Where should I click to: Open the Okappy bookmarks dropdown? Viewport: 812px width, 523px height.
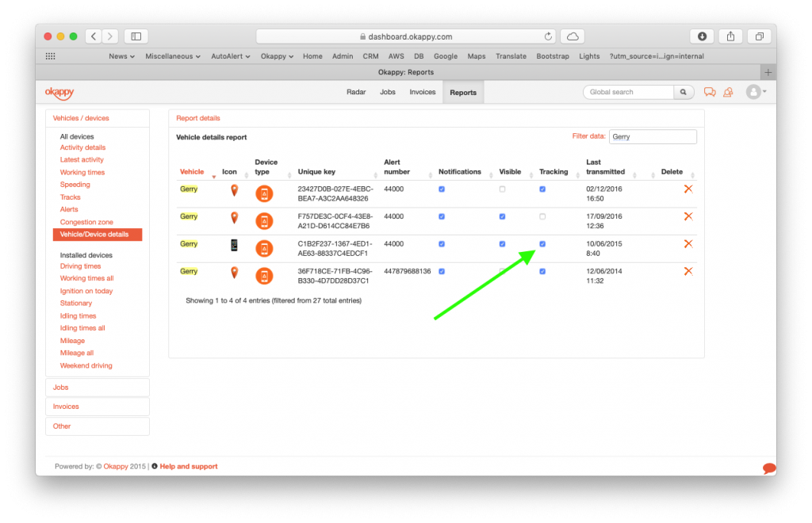tap(277, 56)
